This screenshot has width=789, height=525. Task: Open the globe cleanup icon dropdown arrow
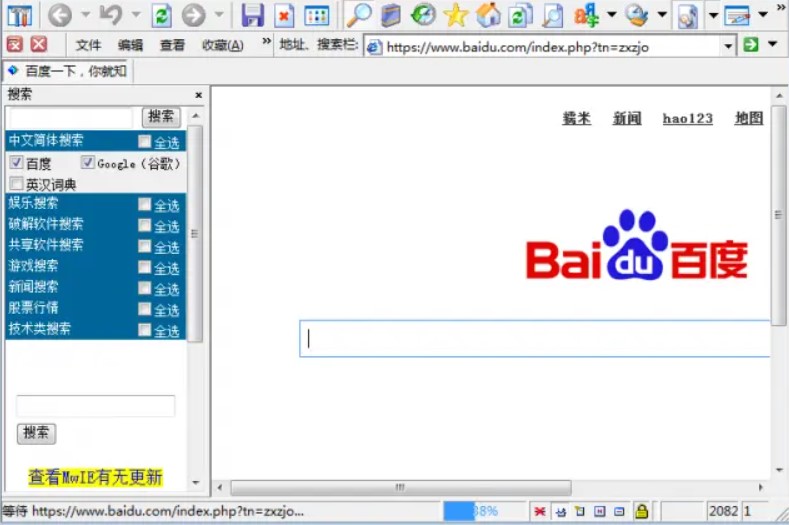(662, 15)
